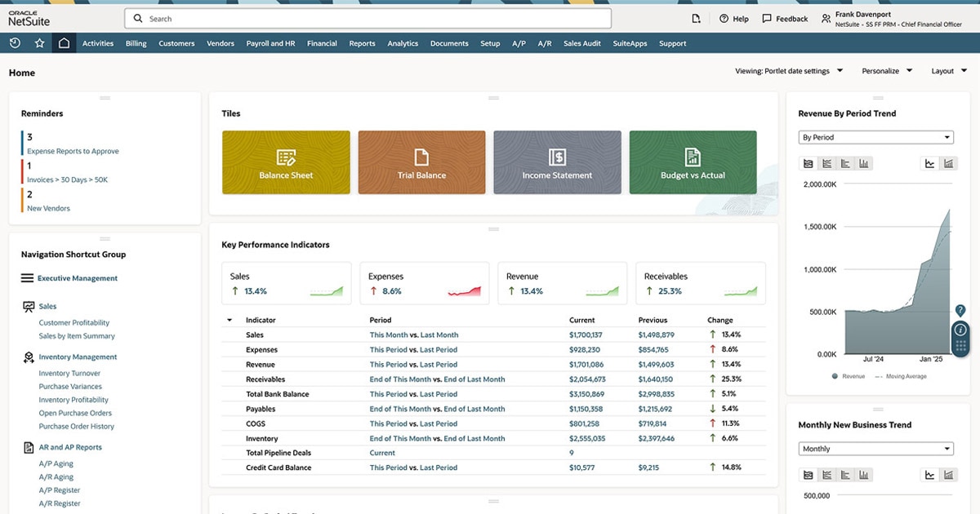980x514 pixels.
Task: Open the Monthly dropdown in Monthly New Business Trend
Action: (x=876, y=448)
